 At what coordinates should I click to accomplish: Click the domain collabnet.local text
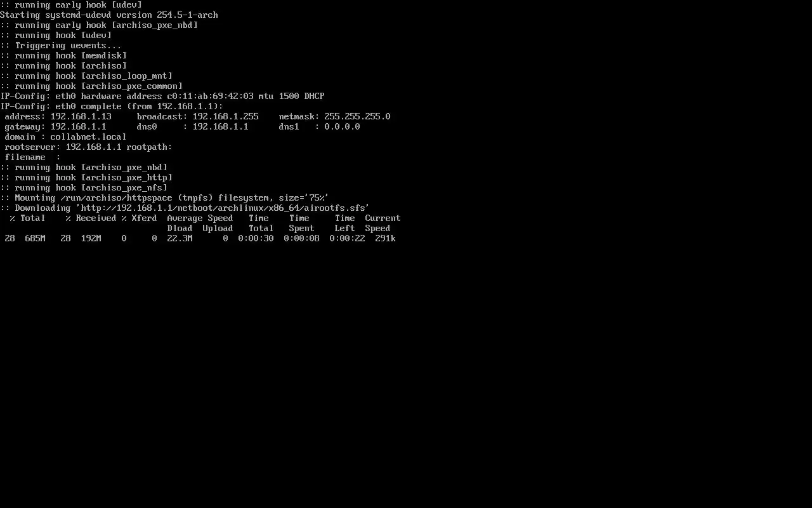click(x=65, y=137)
